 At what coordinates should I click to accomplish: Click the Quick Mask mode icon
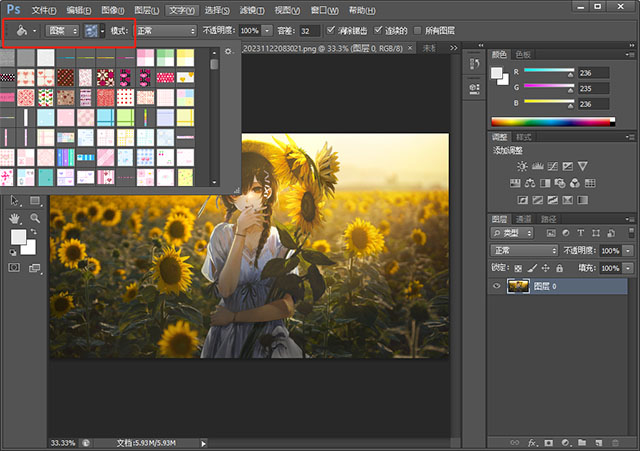16,268
